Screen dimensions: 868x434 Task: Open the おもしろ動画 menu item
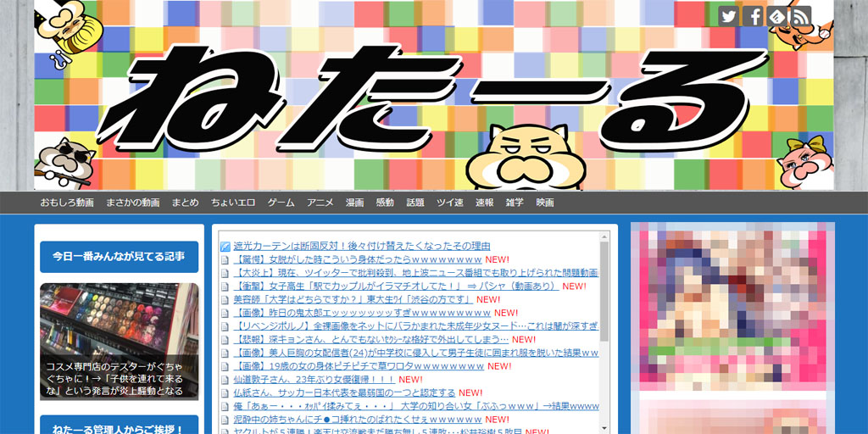click(67, 203)
